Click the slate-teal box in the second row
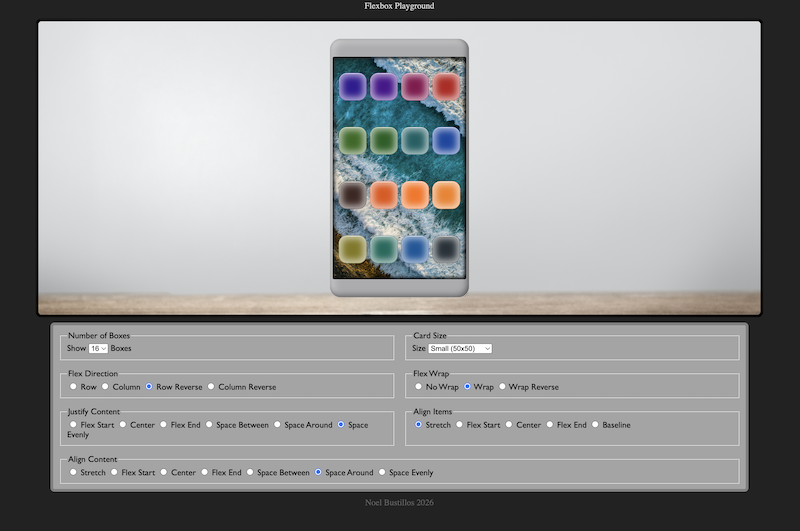800x531 pixels. point(415,141)
